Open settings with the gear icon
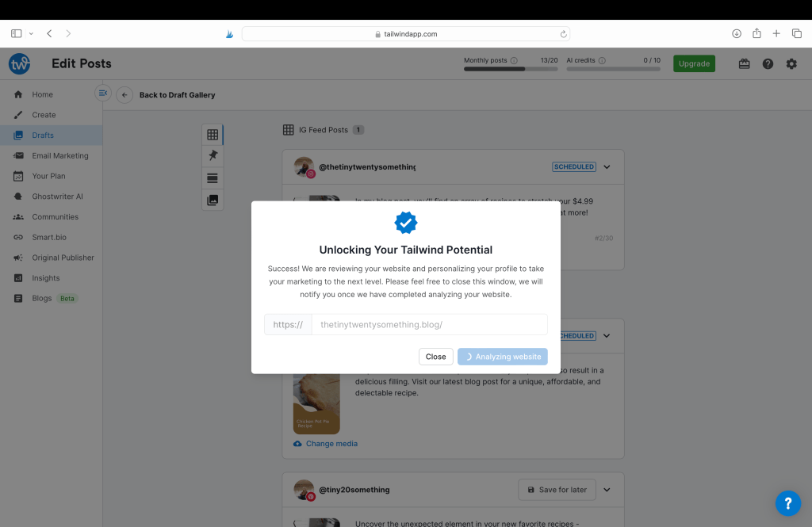Image resolution: width=812 pixels, height=527 pixels. [x=791, y=64]
